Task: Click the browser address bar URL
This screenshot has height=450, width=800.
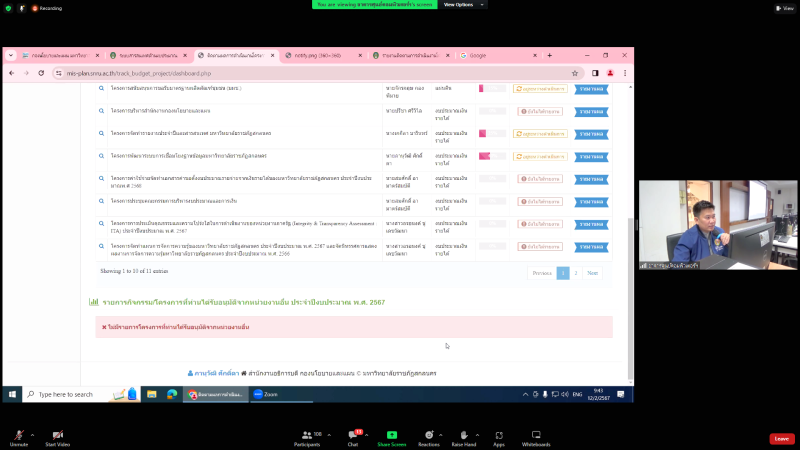Action: coord(140,73)
